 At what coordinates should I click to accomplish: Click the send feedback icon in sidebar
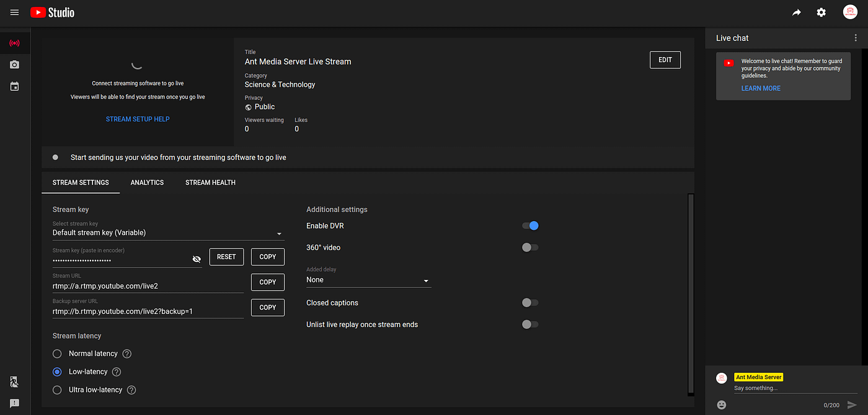tap(15, 404)
